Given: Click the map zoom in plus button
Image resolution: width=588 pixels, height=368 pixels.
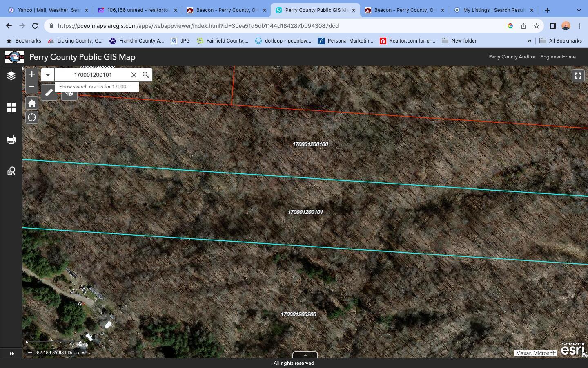Looking at the screenshot, I should pos(32,74).
